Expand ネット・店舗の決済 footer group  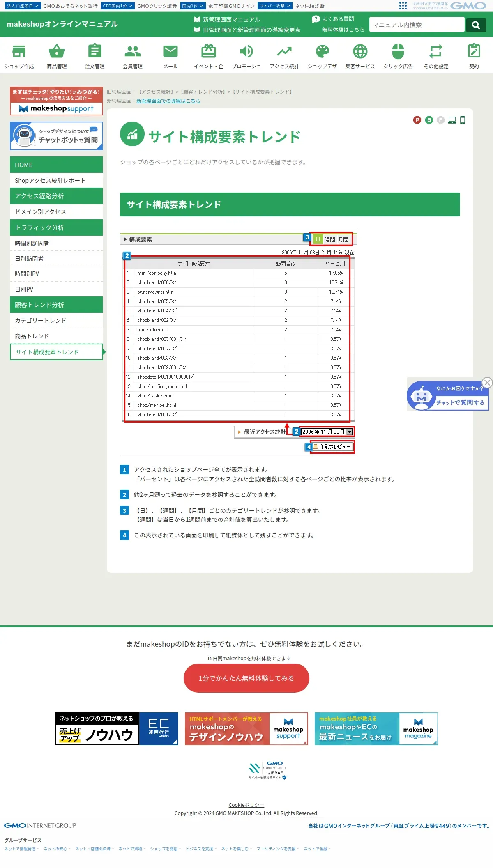coord(94,849)
